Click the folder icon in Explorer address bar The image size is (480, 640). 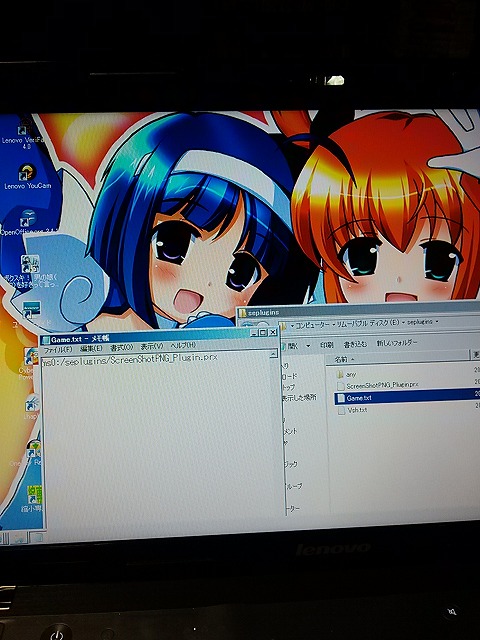pos(283,327)
